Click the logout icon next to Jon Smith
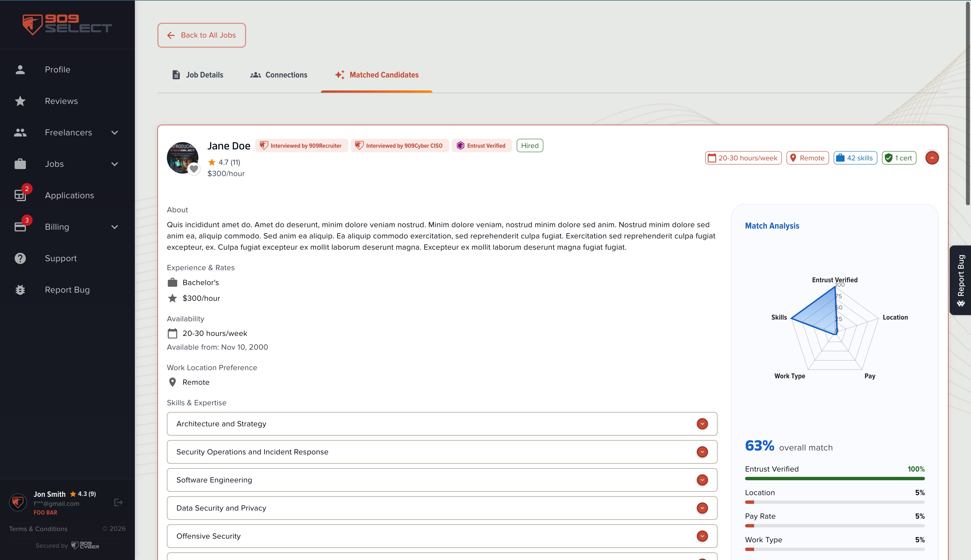The image size is (971, 560). (x=118, y=502)
